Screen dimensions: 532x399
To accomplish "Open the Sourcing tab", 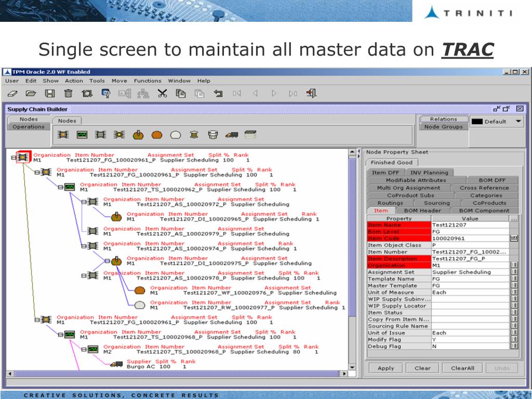I will pos(436,203).
